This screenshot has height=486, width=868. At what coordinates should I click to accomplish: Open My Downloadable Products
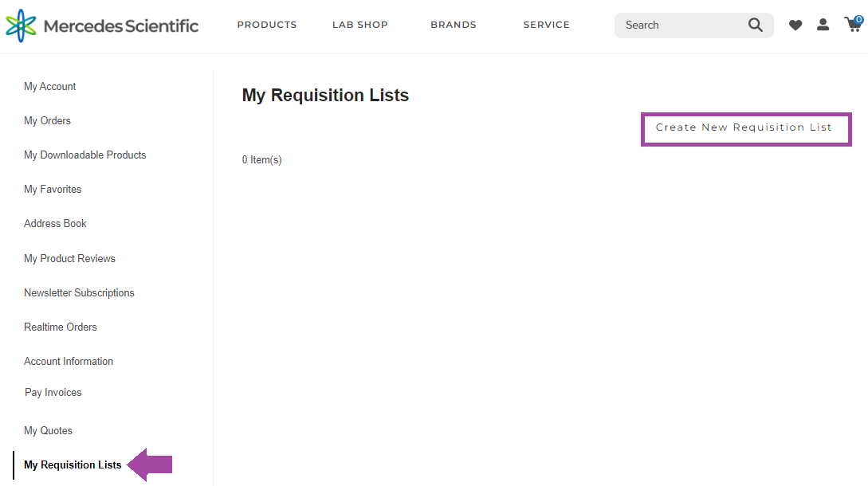point(84,155)
